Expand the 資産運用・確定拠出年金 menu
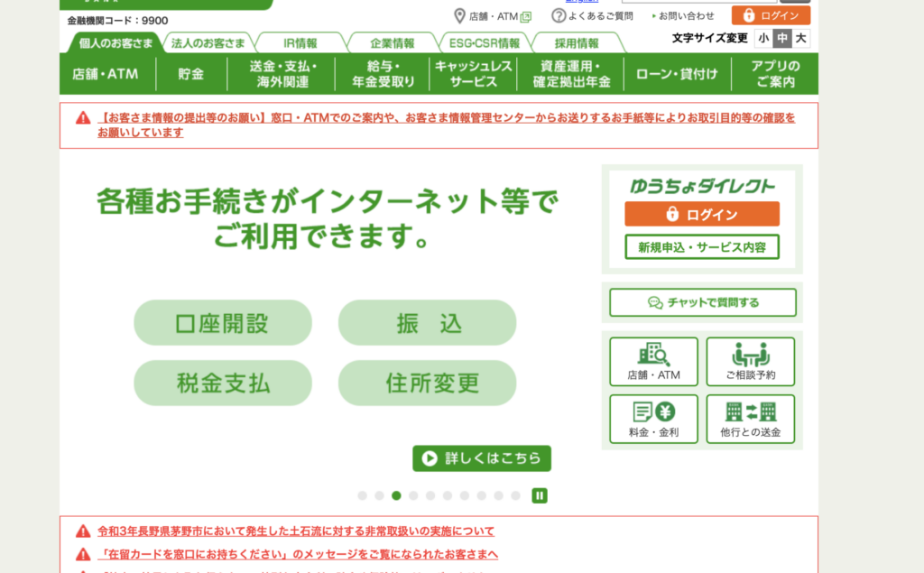This screenshot has height=573, width=924. point(571,74)
